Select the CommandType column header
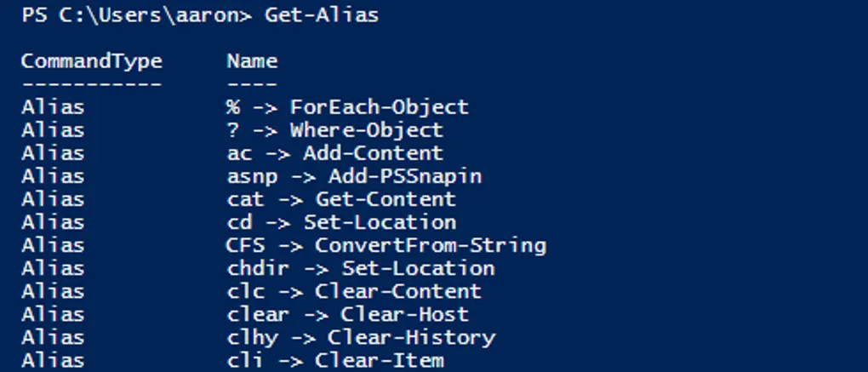The width and height of the screenshot is (868, 372). coord(91,61)
